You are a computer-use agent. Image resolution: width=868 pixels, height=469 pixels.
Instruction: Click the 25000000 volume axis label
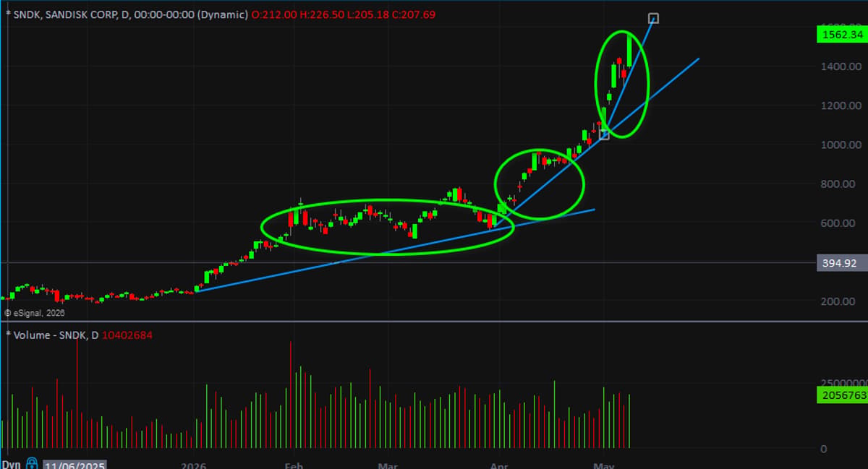[844, 382]
